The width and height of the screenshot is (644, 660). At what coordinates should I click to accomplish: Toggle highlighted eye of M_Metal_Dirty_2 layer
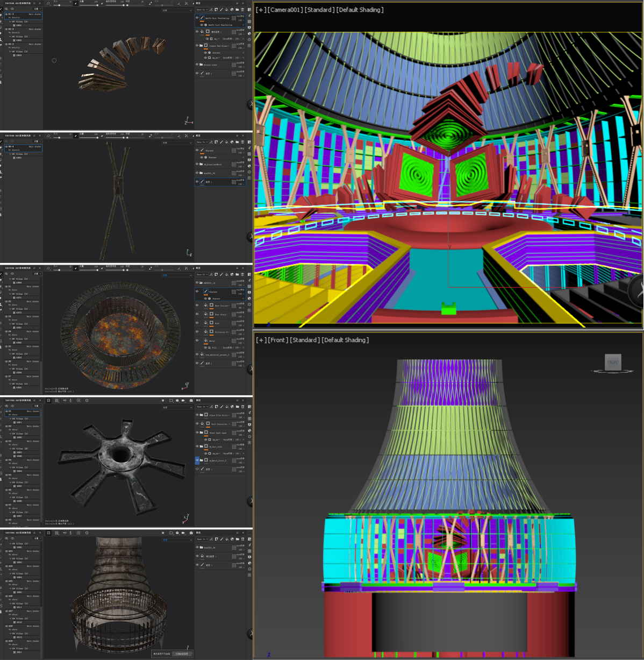pyautogui.click(x=197, y=460)
